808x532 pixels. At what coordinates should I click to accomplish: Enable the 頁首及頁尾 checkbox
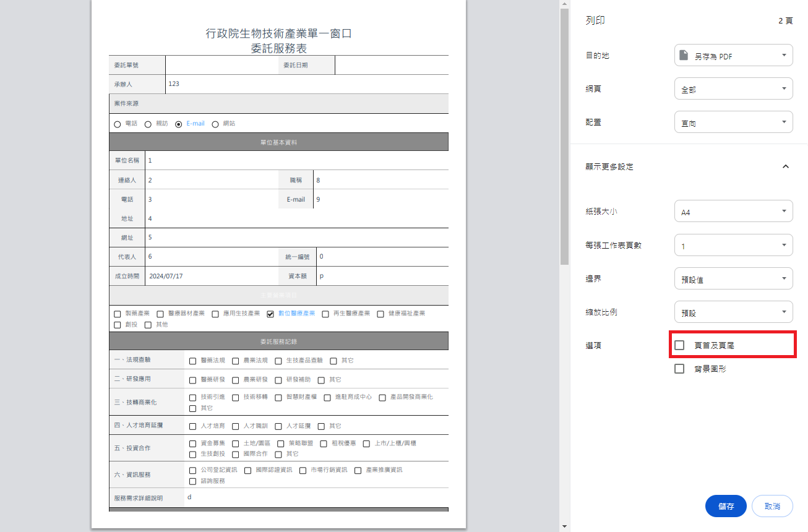[x=679, y=345]
